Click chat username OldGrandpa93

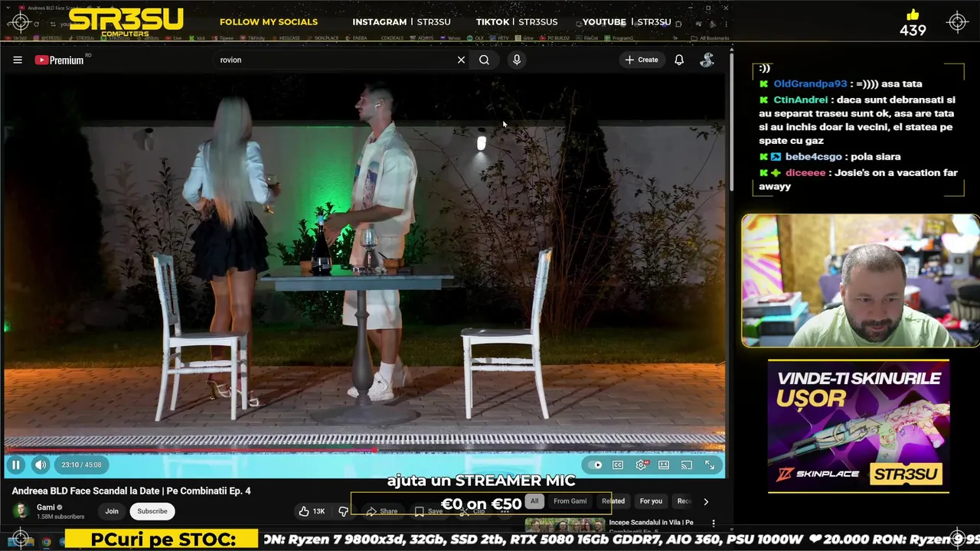(810, 84)
